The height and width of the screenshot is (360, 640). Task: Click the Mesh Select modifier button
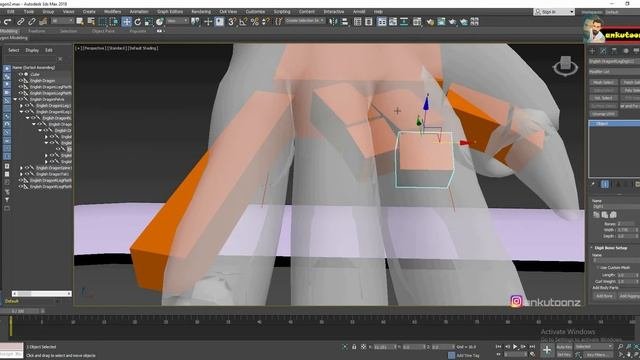tap(603, 82)
